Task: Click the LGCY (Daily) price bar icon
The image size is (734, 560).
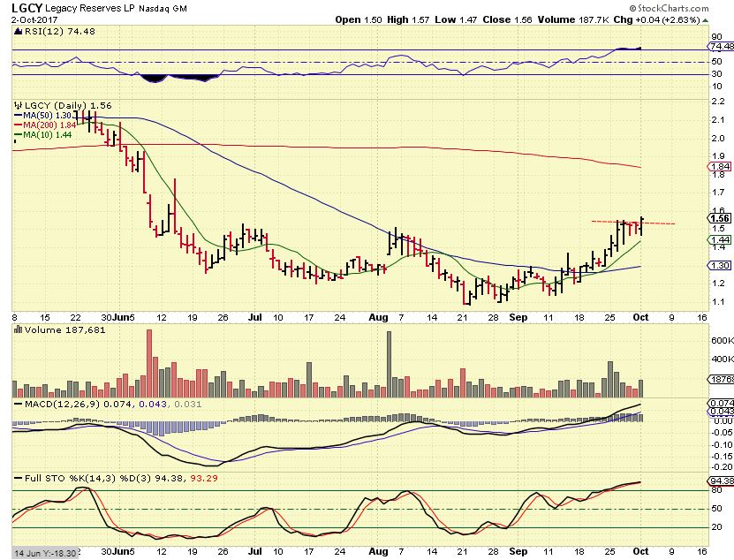Action: [x=19, y=105]
